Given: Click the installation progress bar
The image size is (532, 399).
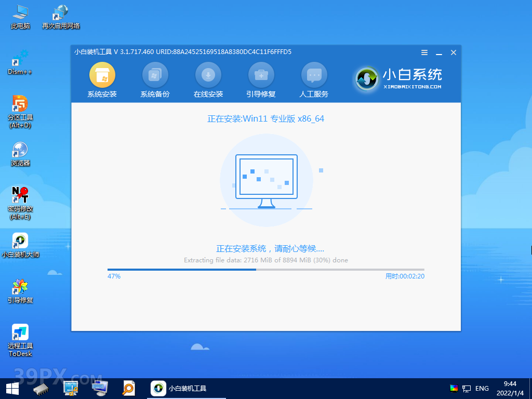Looking at the screenshot, I should [265, 270].
